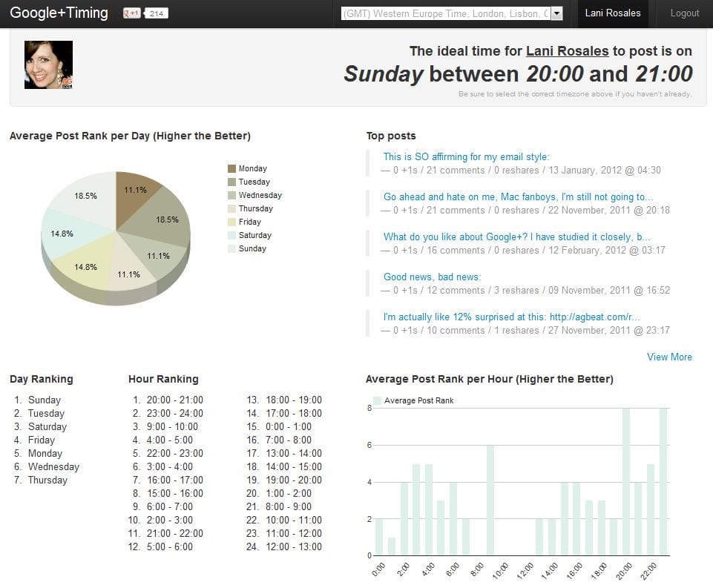Open the timezone dropdown arrow
The image size is (713, 588).
(556, 13)
